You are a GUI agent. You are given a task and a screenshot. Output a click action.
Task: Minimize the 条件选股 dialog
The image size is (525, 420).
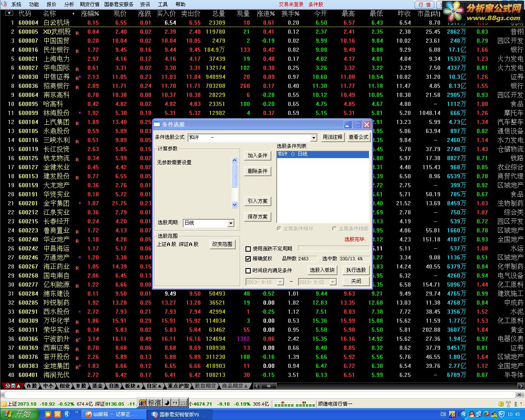pos(348,125)
